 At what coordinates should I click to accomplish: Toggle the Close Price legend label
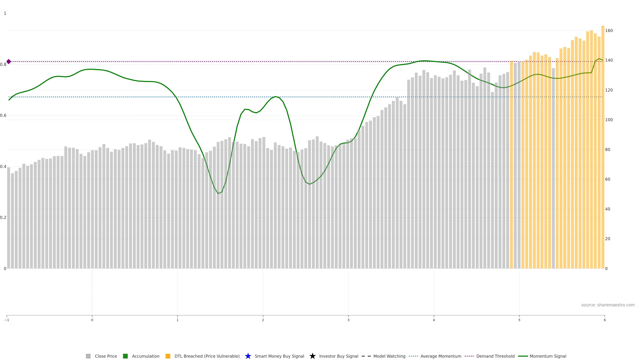tap(106, 356)
